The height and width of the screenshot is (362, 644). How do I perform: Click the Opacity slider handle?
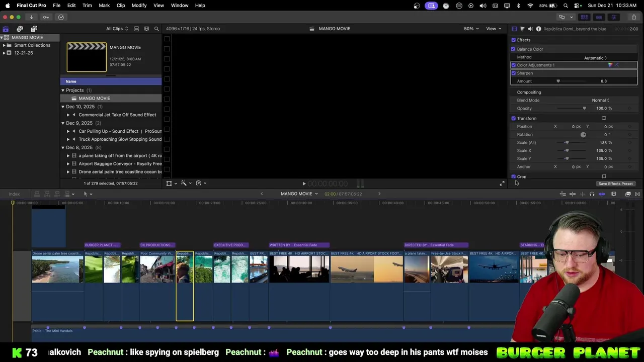coord(584,108)
